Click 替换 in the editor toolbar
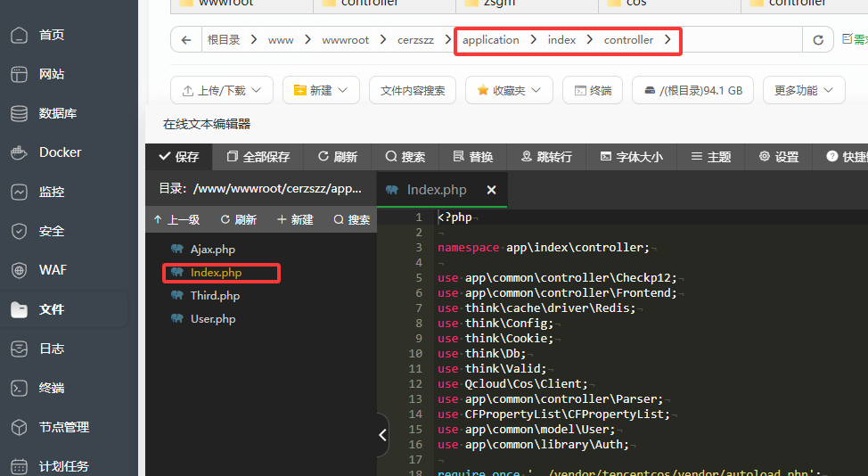Image resolution: width=868 pixels, height=476 pixels. point(472,157)
